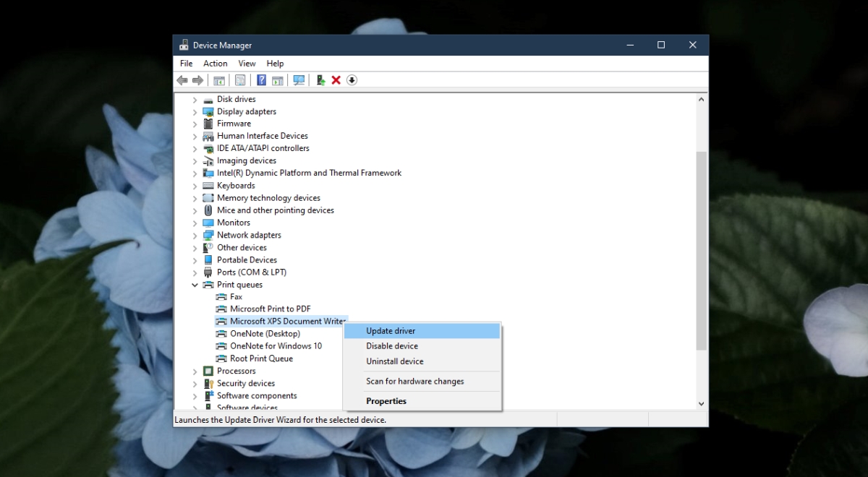Choose Uninstall device from the context menu
The image size is (868, 477).
(x=395, y=361)
